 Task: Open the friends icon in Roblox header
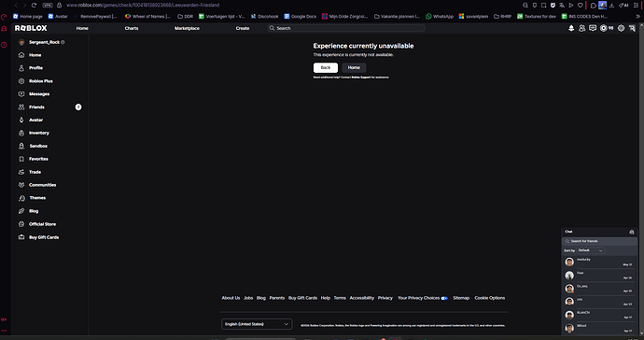point(581,28)
